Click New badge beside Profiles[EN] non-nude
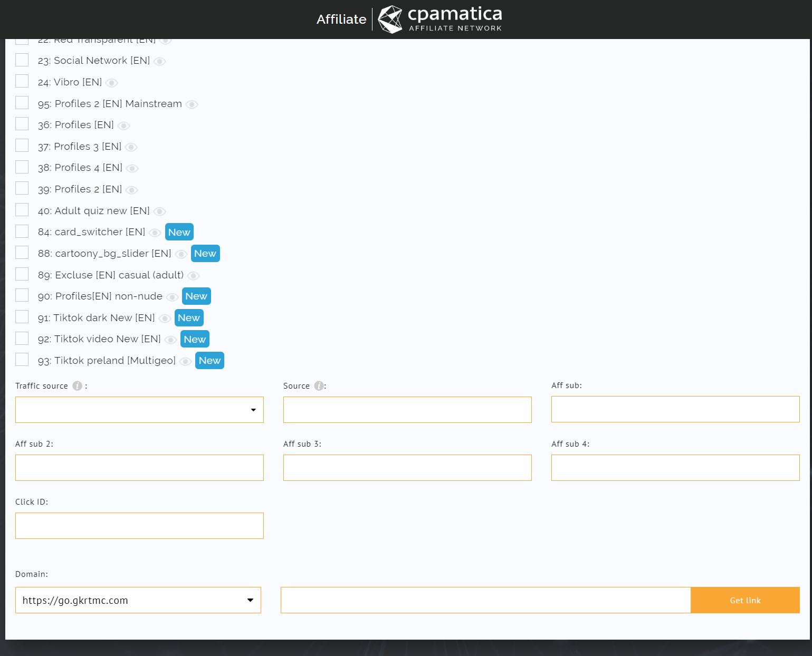This screenshot has height=656, width=812. pyautogui.click(x=196, y=296)
